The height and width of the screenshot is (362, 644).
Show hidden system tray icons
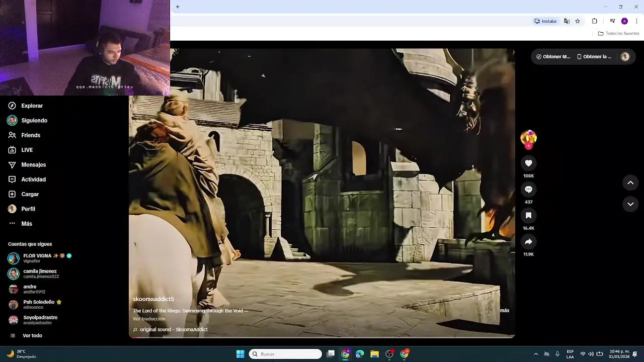[x=536, y=354]
